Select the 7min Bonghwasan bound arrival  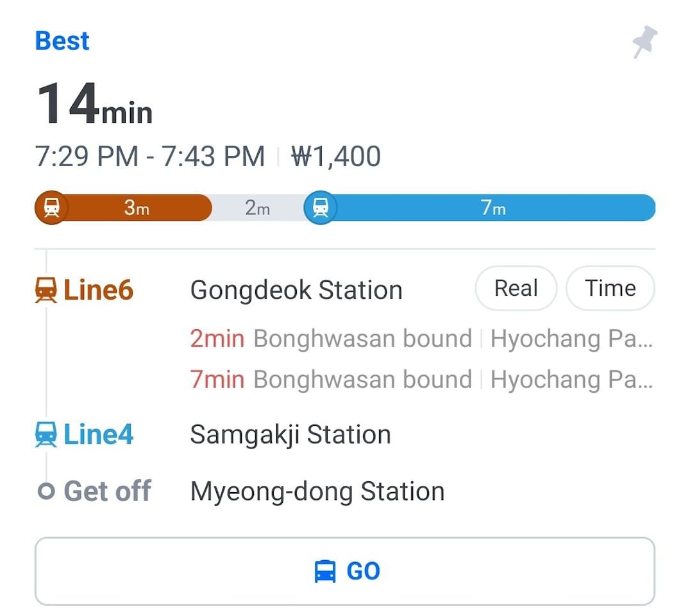coord(420,379)
